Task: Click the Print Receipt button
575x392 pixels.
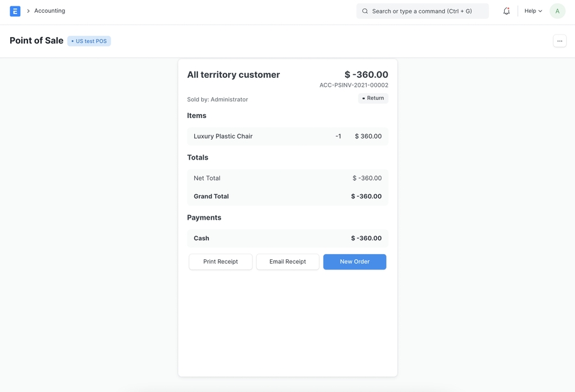Action: point(220,261)
